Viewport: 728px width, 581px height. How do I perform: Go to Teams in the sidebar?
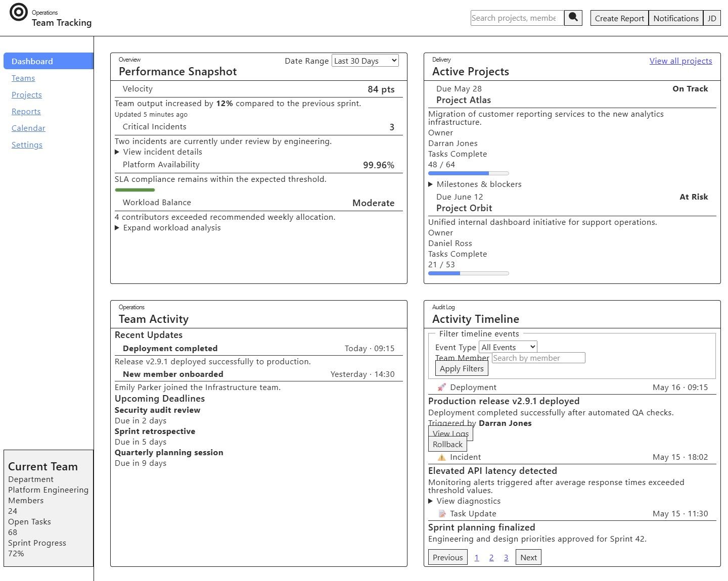coord(23,78)
